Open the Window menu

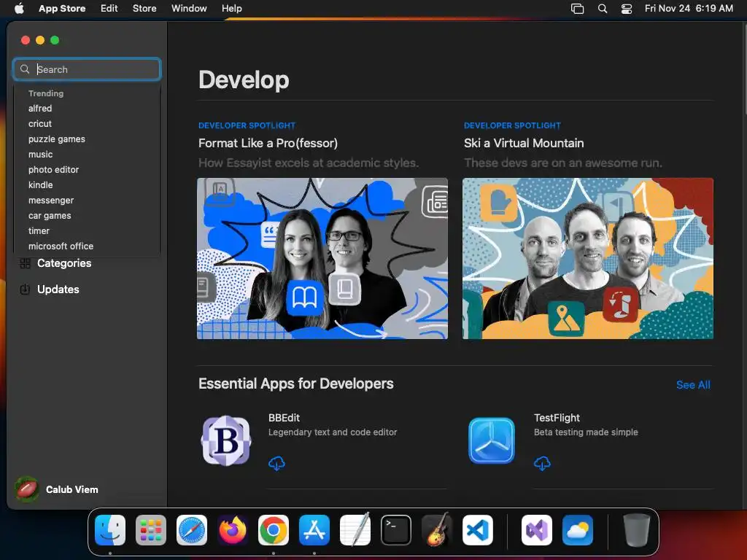click(189, 8)
